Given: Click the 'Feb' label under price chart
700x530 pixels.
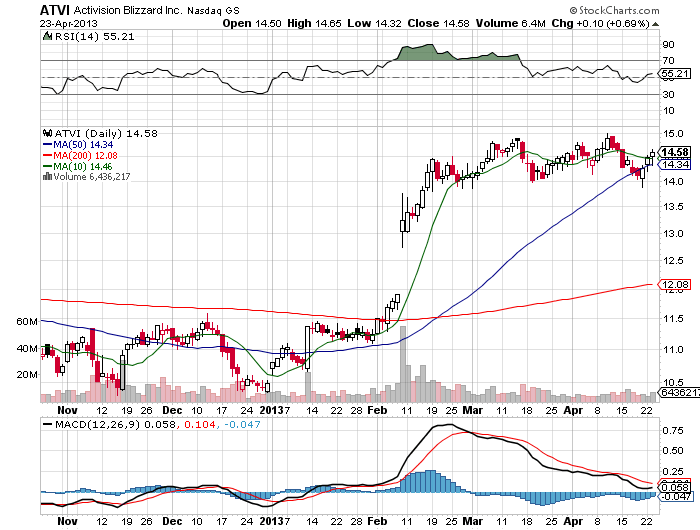Looking at the screenshot, I should pos(377,410).
